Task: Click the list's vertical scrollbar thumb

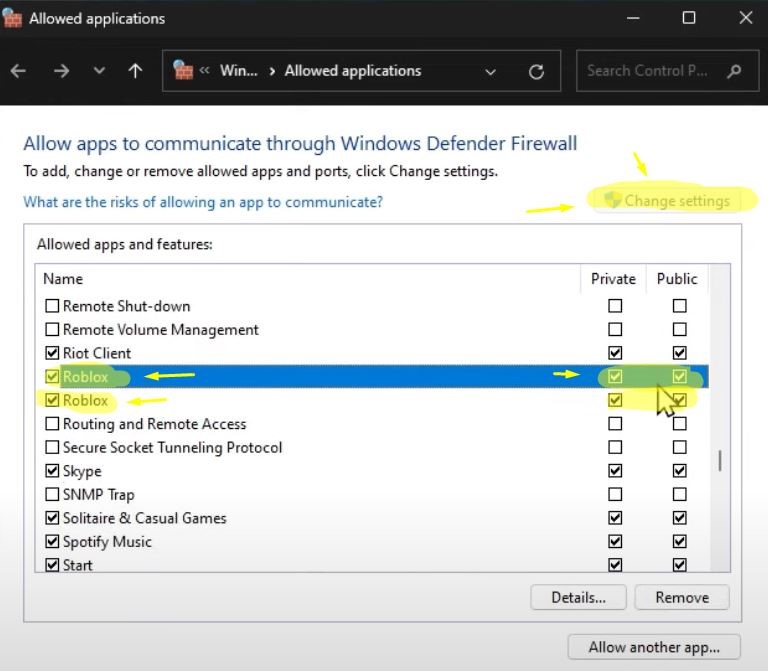Action: coord(720,460)
